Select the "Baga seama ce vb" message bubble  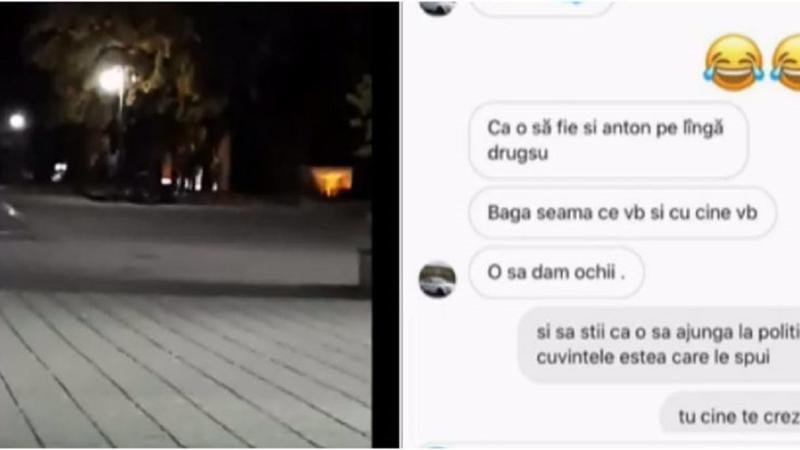click(622, 213)
